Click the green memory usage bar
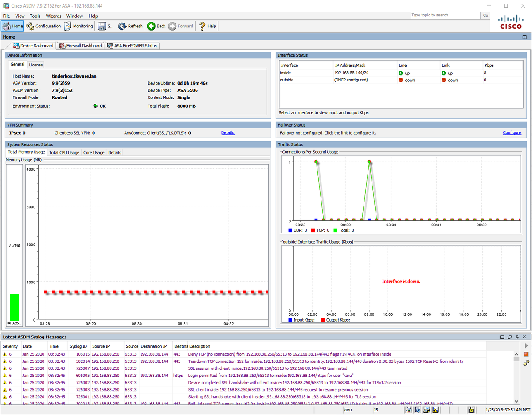This screenshot has width=532, height=415. click(x=14, y=307)
